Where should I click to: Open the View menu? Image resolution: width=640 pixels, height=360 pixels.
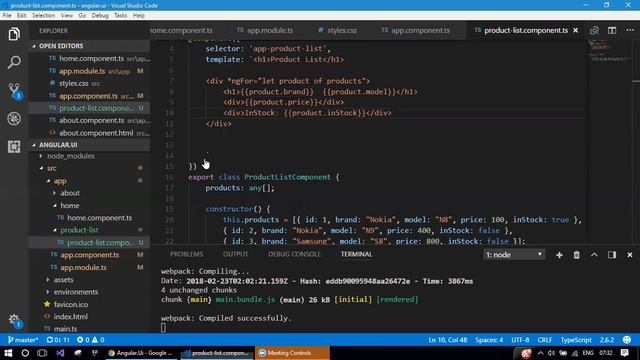67,16
